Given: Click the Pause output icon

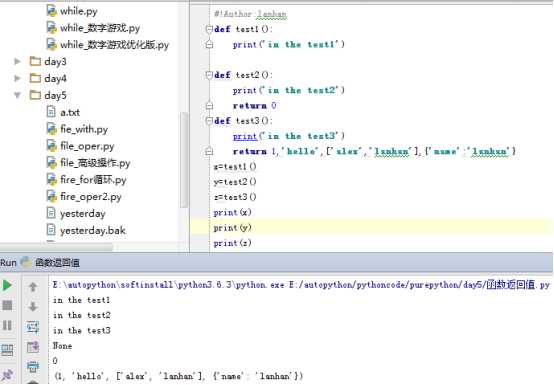Looking at the screenshot, I should tap(7, 325).
